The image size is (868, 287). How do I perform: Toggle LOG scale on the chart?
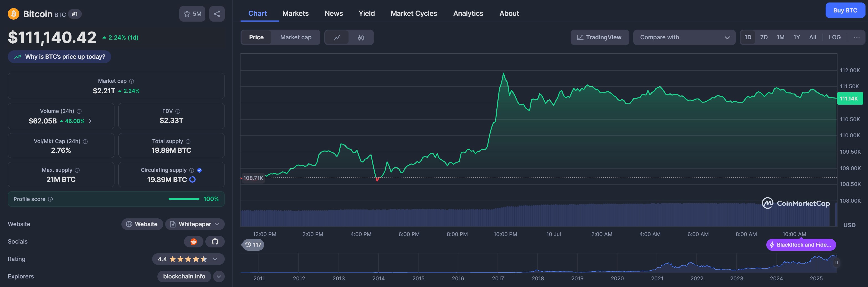835,37
